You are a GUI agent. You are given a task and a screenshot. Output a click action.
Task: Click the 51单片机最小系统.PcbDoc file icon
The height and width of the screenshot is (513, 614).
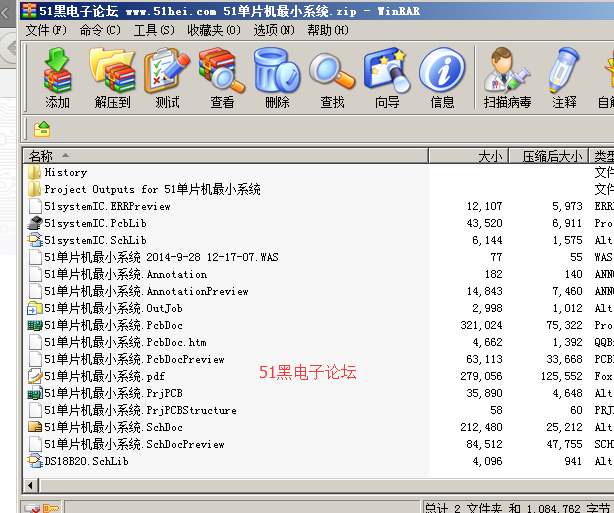tap(34, 325)
